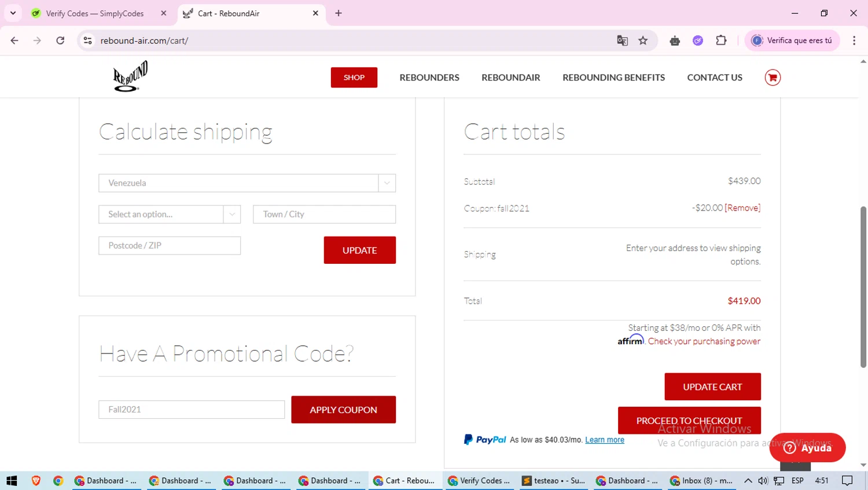The image size is (868, 490).
Task: Open the REBOUNDERS menu item
Action: 429,78
